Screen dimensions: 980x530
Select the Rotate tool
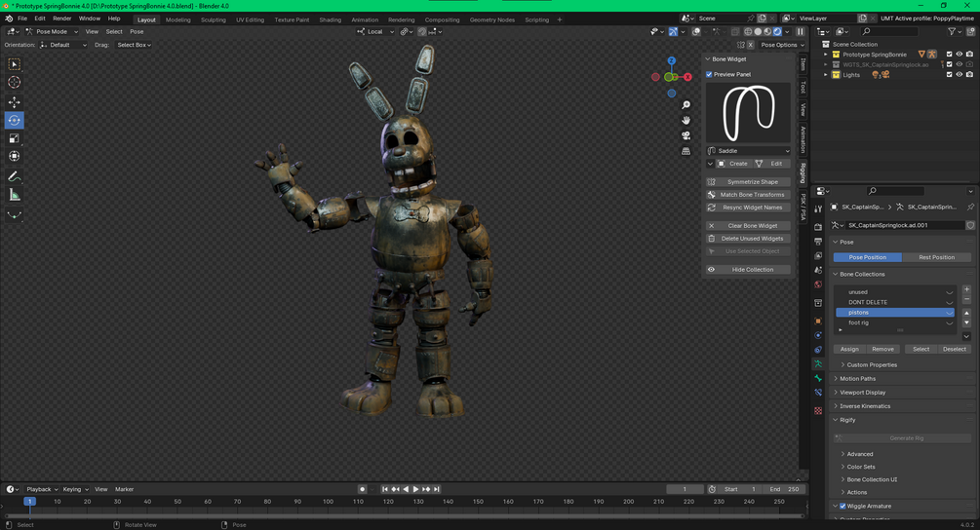[x=15, y=120]
